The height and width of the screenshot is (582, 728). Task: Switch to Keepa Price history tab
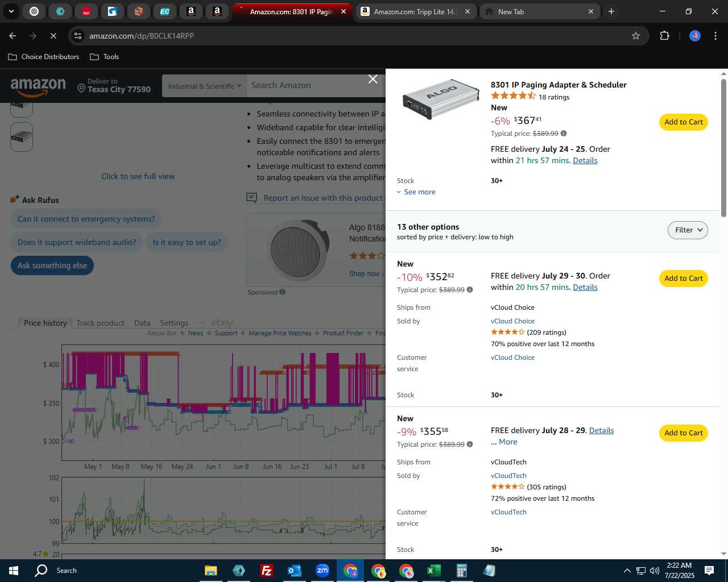click(45, 323)
